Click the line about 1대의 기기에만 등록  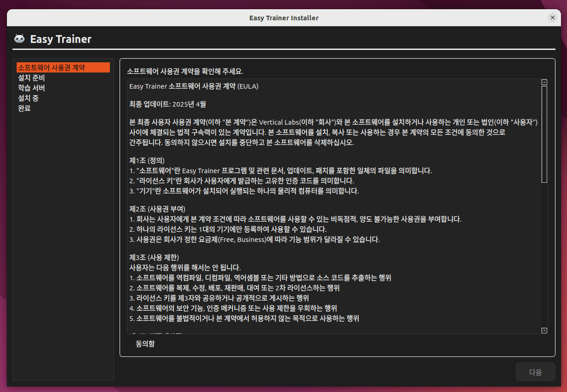pos(228,229)
